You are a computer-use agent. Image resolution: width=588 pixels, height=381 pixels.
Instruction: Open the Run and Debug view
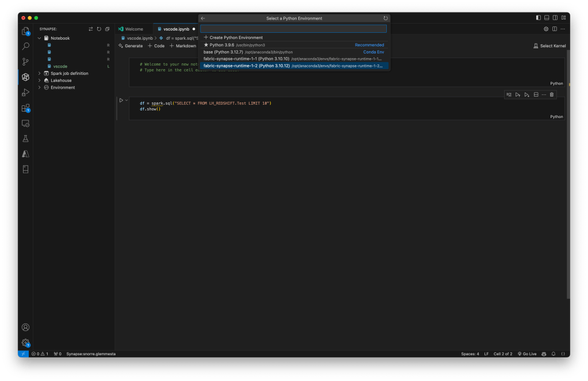[x=25, y=92]
